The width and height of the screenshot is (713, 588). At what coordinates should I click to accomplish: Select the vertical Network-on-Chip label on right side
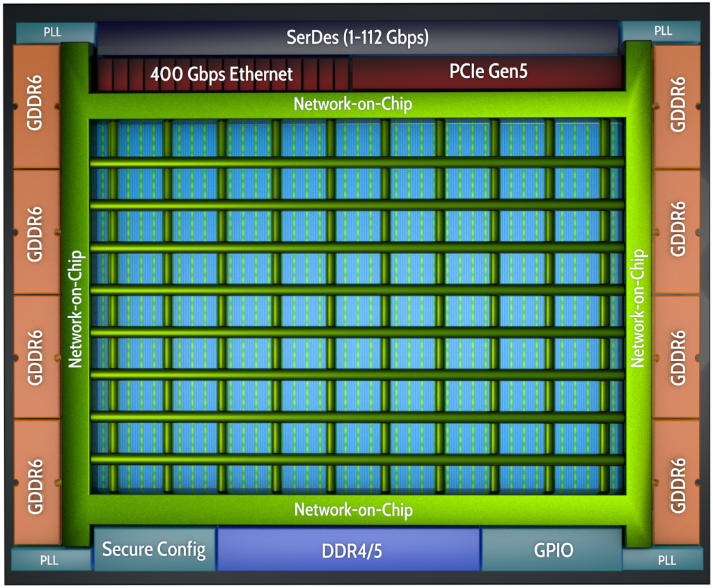click(x=638, y=308)
